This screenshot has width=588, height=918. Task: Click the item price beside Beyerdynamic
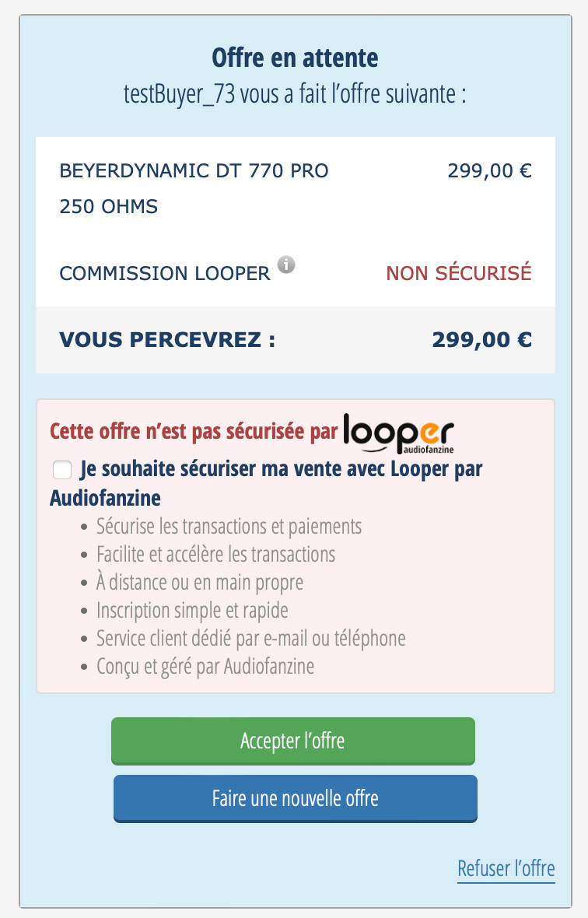click(489, 170)
